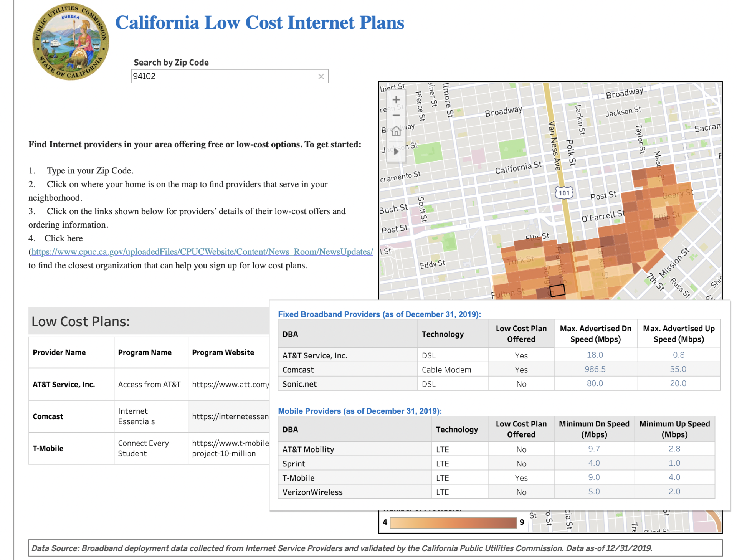The height and width of the screenshot is (560, 737).
Task: Select Comcast's 986.5 download speed value
Action: point(595,369)
